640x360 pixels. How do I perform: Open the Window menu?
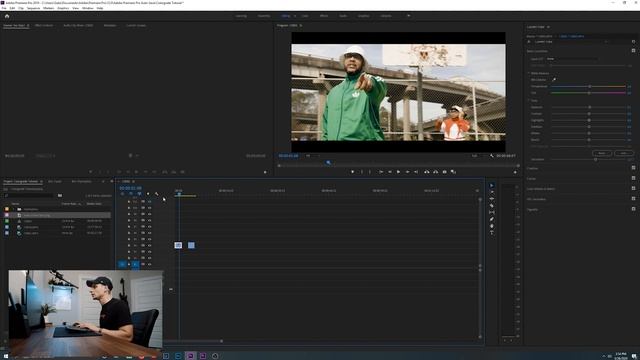[88, 8]
